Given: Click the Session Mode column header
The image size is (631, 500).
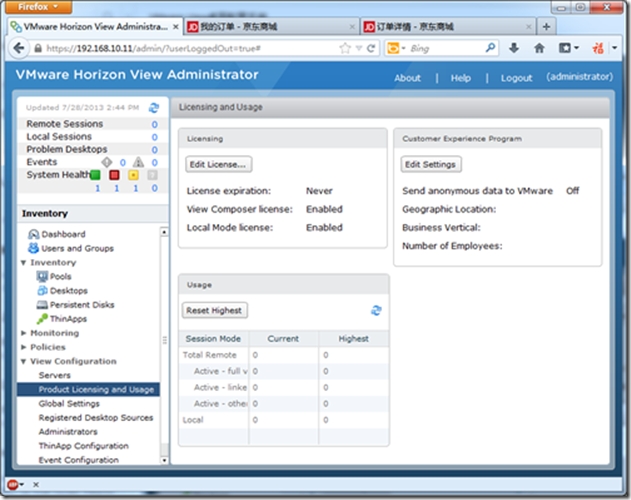Looking at the screenshot, I should tap(213, 339).
